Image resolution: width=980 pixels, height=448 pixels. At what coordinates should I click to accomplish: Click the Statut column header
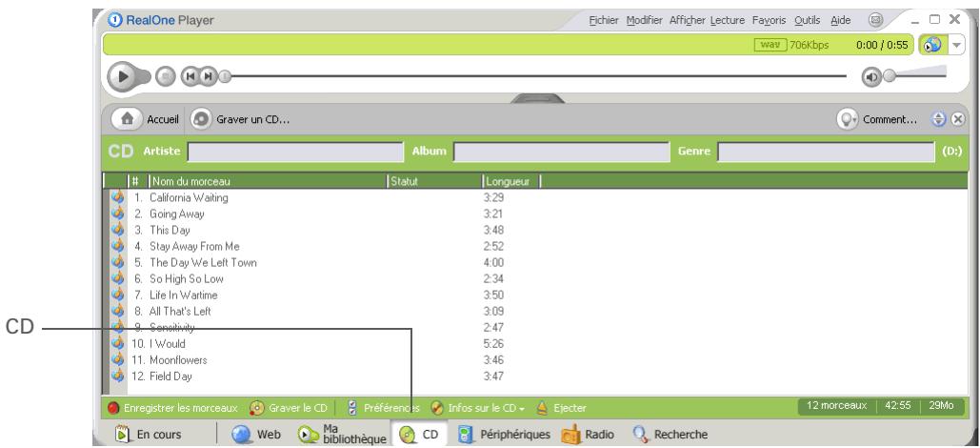point(435,181)
